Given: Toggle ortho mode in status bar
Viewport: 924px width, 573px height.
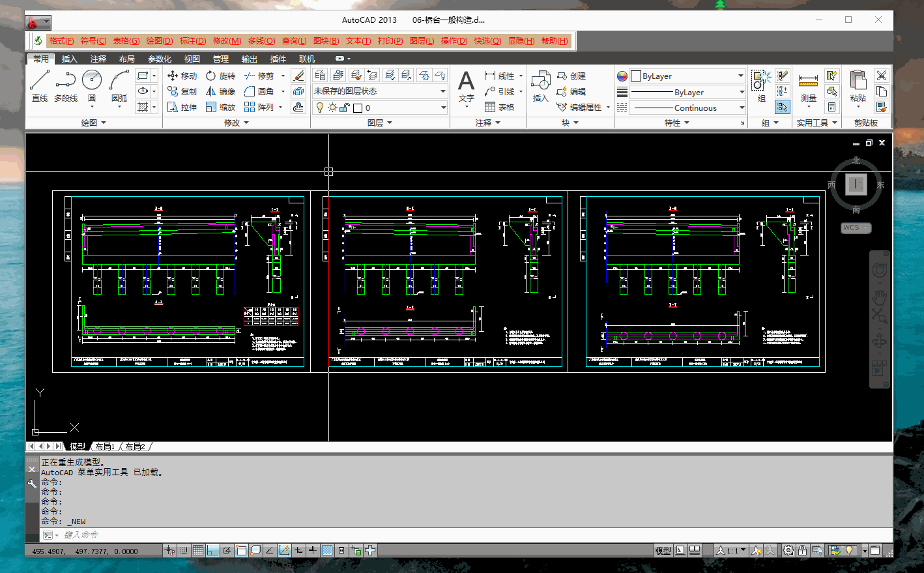Looking at the screenshot, I should tap(212, 551).
